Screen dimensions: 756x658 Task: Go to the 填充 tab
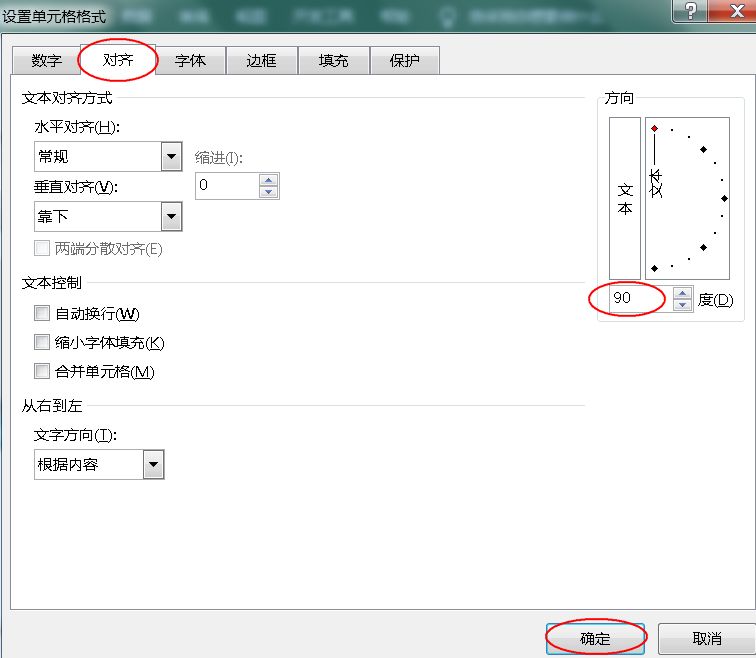pos(333,61)
